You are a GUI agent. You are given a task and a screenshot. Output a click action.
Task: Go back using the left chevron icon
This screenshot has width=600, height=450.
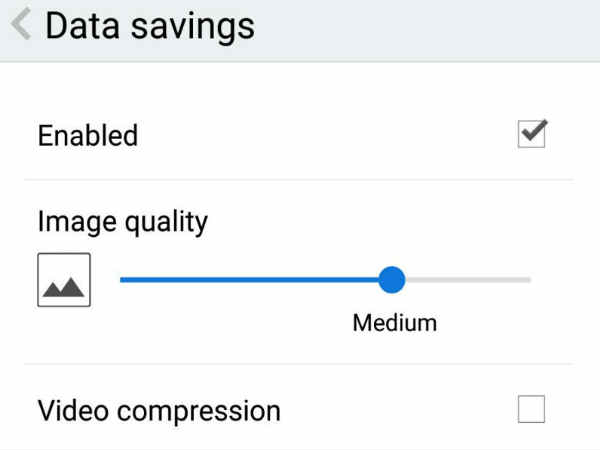[x=21, y=24]
